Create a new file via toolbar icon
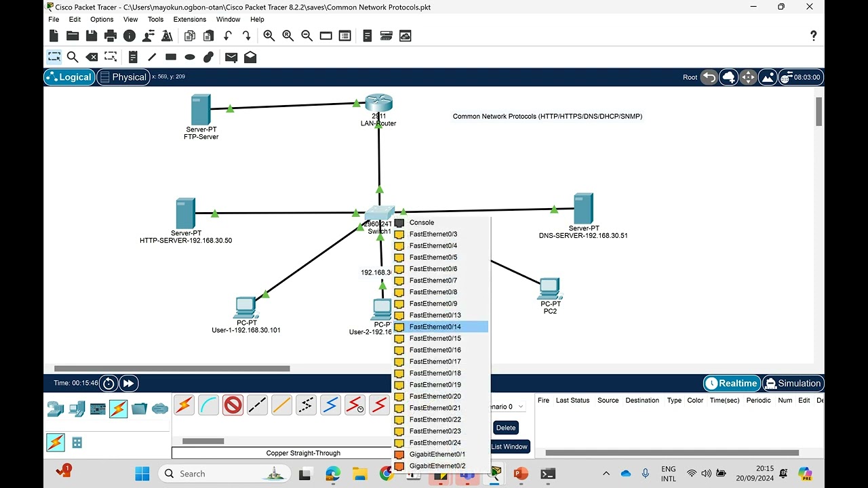Image resolution: width=868 pixels, height=488 pixels. point(54,36)
